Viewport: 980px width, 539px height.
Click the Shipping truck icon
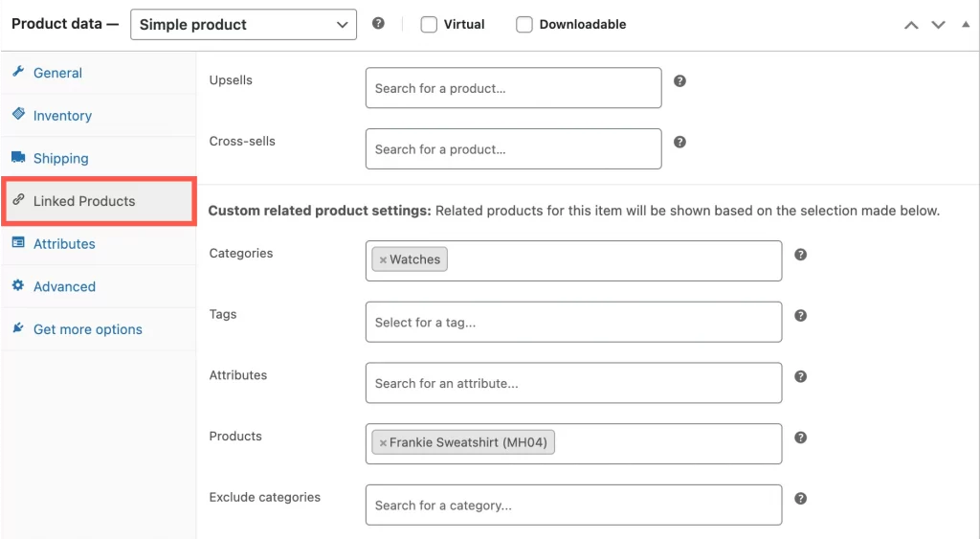[x=18, y=157]
